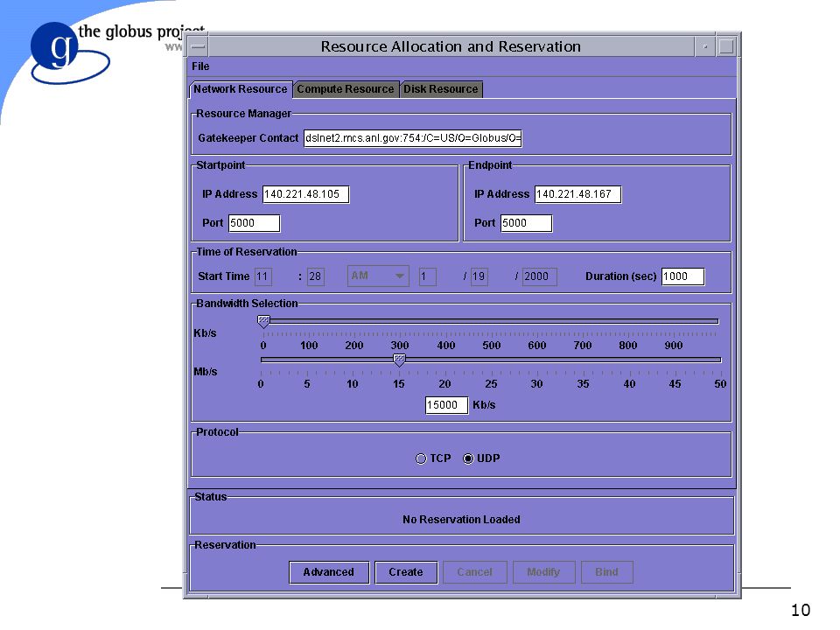The width and height of the screenshot is (840, 630).
Task: Switch to Disk Resource tab
Action: [441, 89]
